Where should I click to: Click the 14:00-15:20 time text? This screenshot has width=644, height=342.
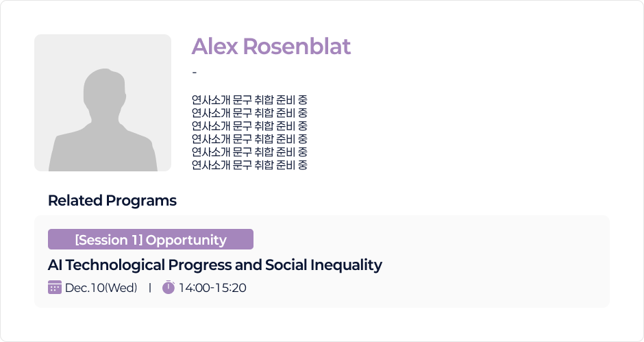click(212, 288)
